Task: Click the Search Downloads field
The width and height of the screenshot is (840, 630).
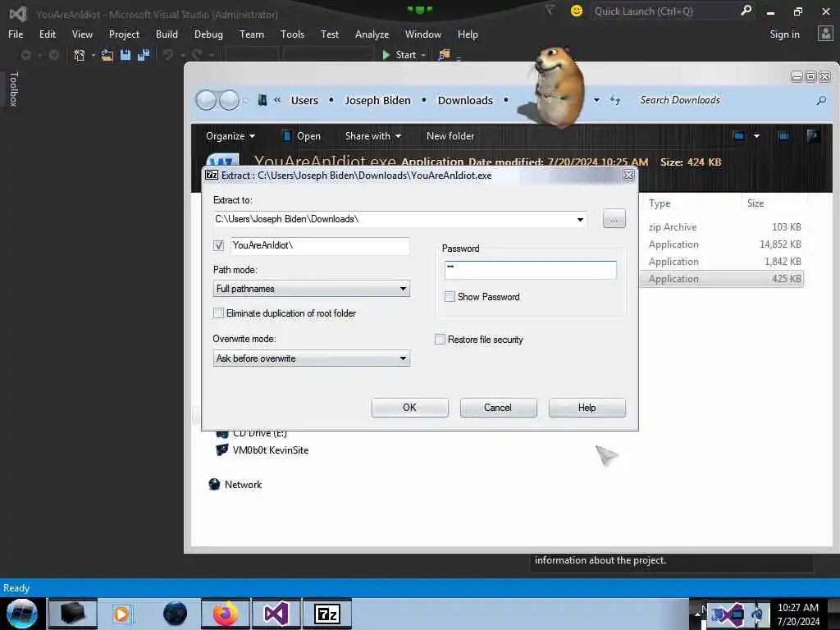Action: (725, 100)
